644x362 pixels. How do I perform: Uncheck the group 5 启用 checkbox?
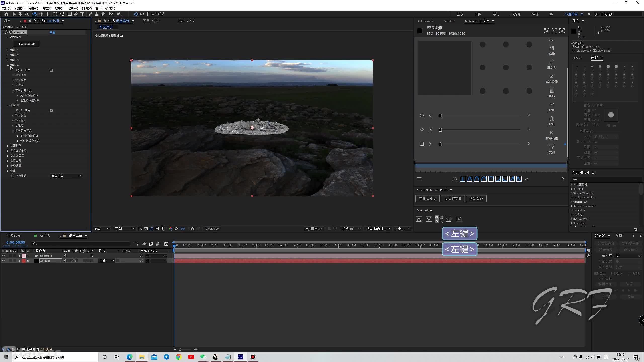click(x=51, y=111)
